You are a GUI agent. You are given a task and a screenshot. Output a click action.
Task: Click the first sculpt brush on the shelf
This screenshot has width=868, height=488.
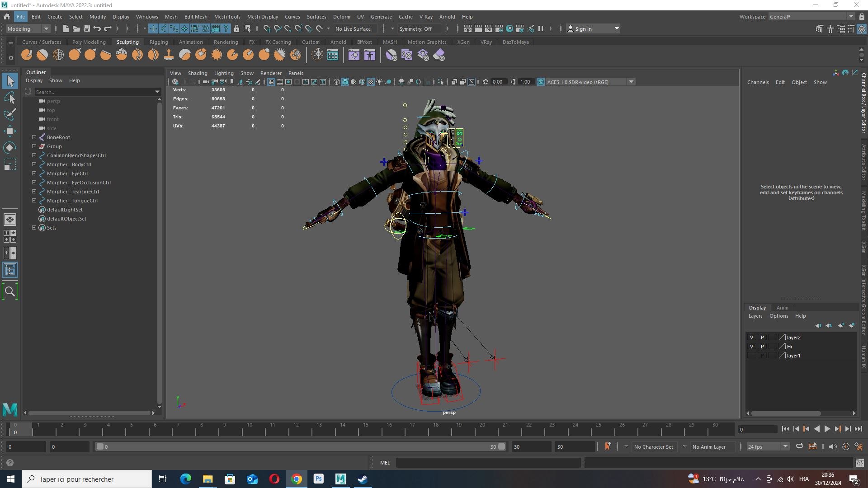point(27,55)
